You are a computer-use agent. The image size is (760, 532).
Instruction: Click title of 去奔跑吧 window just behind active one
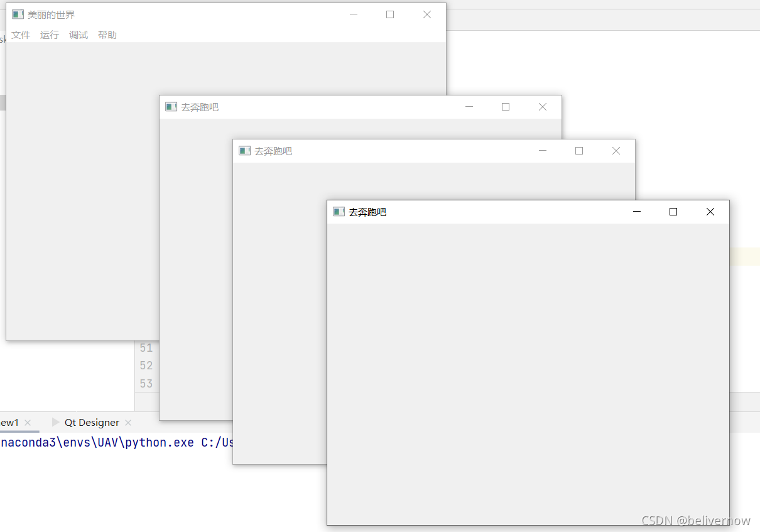pos(273,151)
